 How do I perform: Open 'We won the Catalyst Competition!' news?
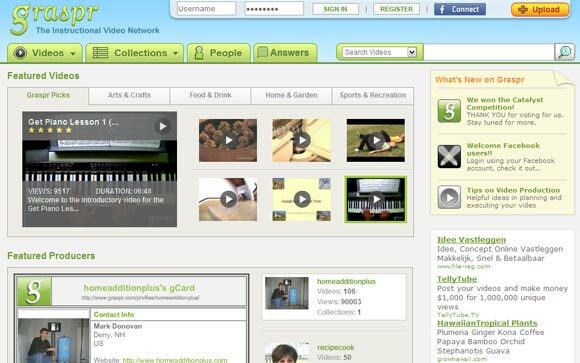[505, 104]
